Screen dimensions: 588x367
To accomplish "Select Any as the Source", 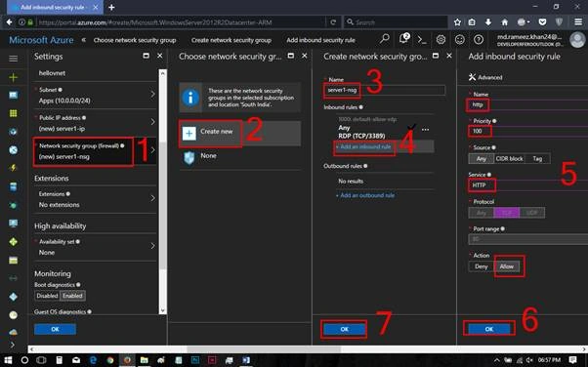I will 482,158.
